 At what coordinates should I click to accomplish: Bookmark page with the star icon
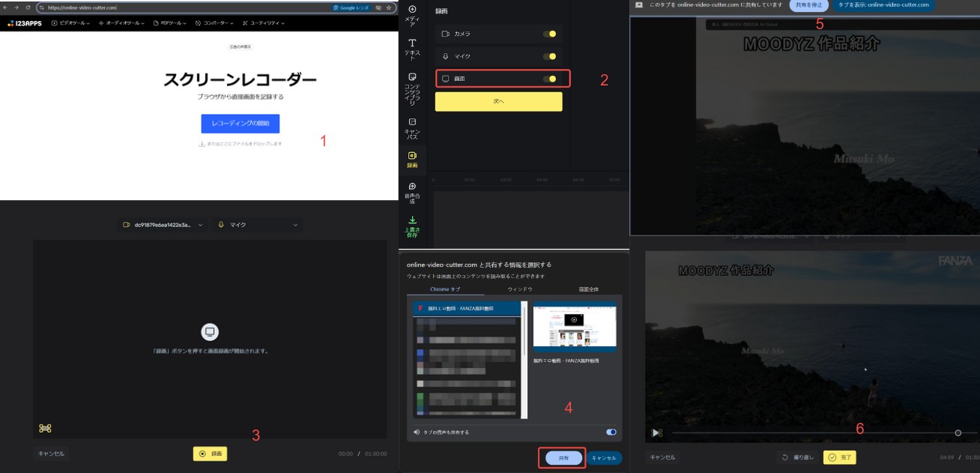tap(389, 7)
